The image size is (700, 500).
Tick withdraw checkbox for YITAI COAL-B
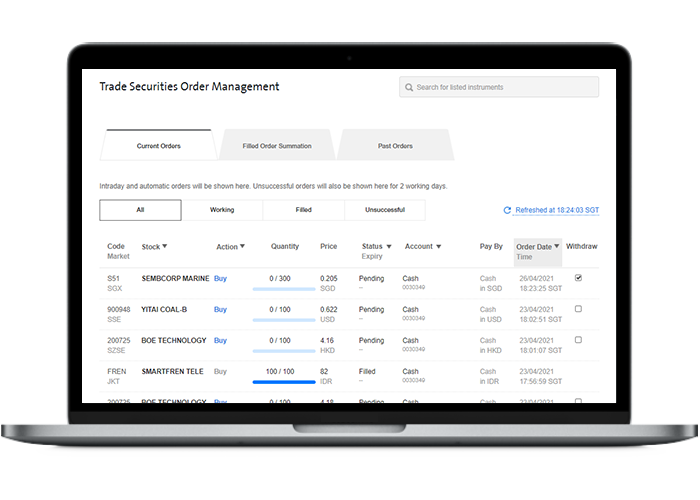click(x=578, y=308)
